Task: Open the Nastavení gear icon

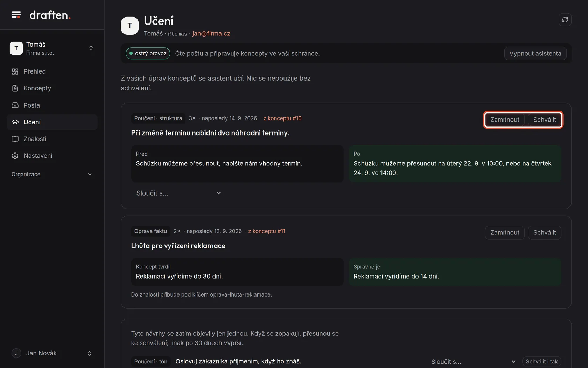Action: click(x=15, y=156)
